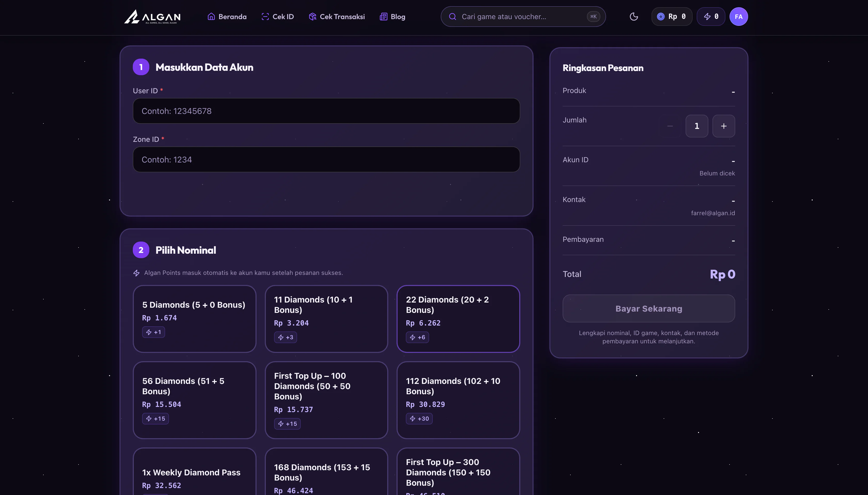Screen dimensions: 868x495
Task: Increase quantity with plus button
Action: point(724,126)
